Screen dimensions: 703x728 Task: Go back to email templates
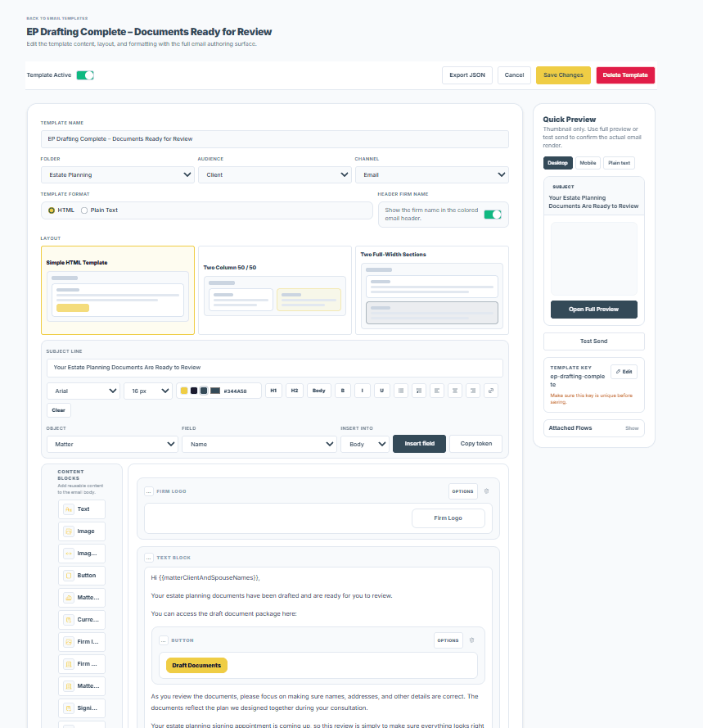pyautogui.click(x=57, y=19)
